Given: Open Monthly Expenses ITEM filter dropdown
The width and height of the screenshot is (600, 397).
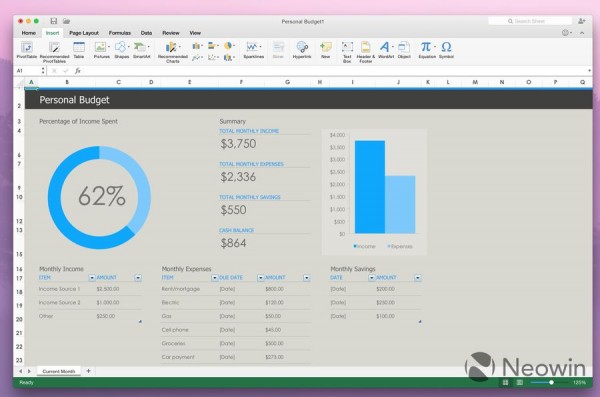Looking at the screenshot, I should [215, 278].
